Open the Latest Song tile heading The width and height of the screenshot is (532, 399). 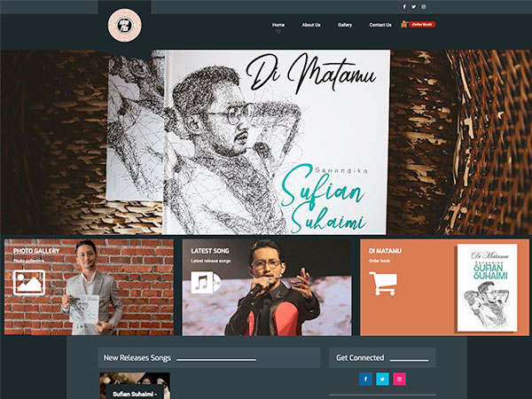pos(210,251)
